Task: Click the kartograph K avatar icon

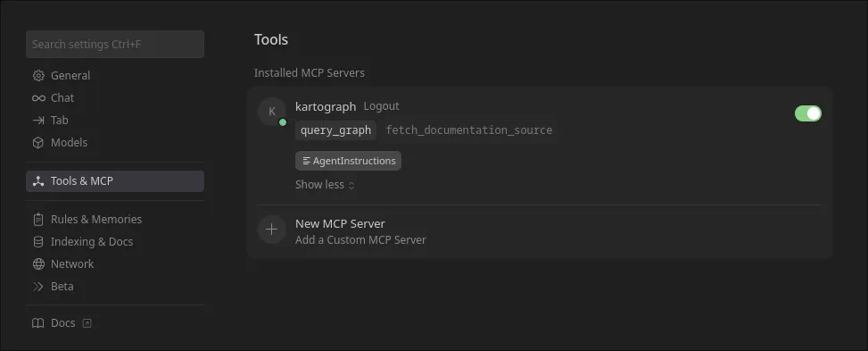Action: tap(272, 112)
